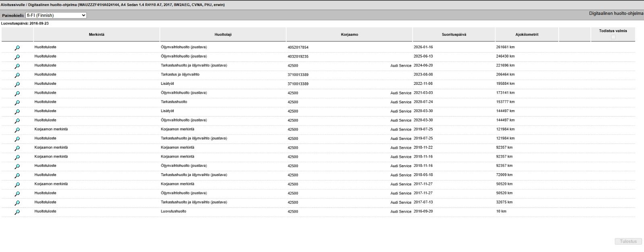Open magnifier for 2018-11-16 Korjaamon merkintä row
The width and height of the screenshot is (644, 252).
pos(17,158)
